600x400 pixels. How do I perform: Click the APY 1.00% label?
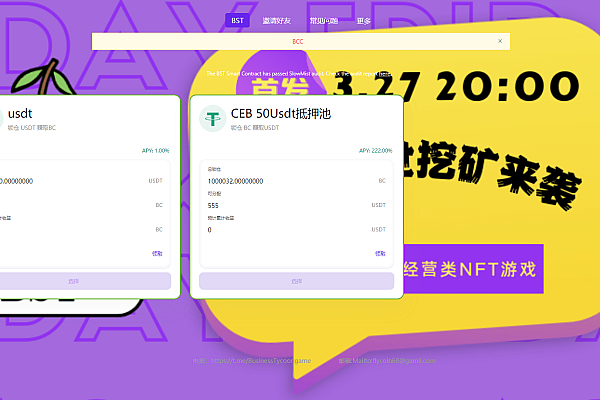[155, 151]
